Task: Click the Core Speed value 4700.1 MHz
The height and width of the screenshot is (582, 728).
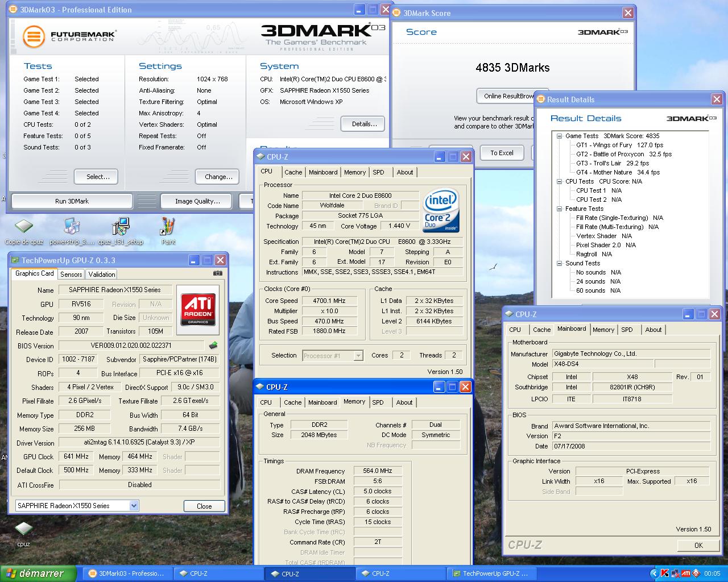Action: click(329, 301)
